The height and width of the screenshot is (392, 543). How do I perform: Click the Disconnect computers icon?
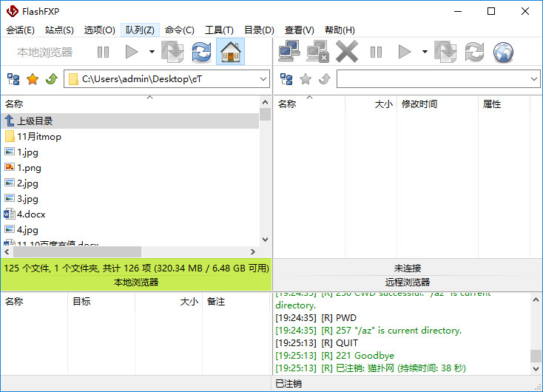pyautogui.click(x=317, y=52)
